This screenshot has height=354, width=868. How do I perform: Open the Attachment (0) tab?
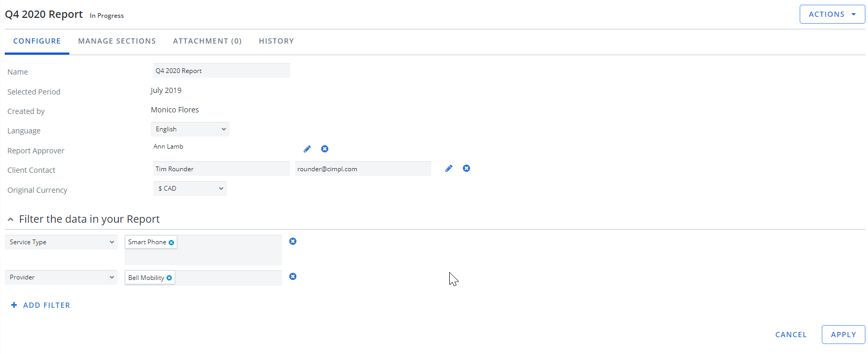coord(208,41)
